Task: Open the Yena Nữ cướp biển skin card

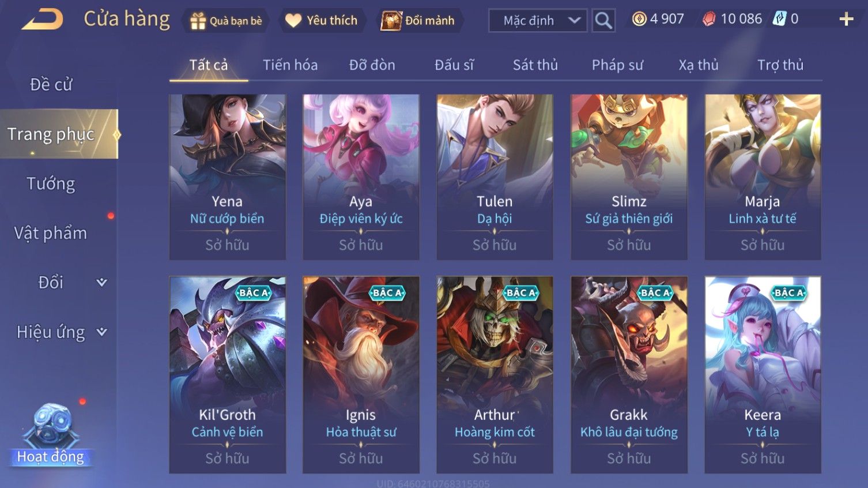Action: (x=227, y=177)
